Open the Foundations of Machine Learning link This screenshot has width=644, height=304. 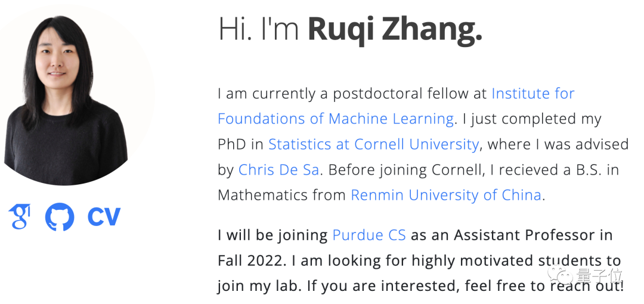[x=335, y=119]
